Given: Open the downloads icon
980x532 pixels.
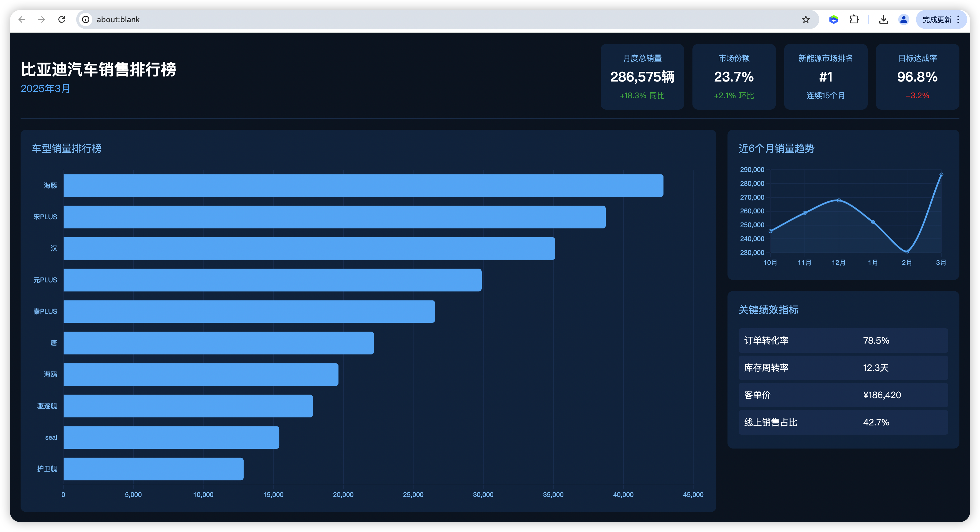Looking at the screenshot, I should tap(884, 19).
